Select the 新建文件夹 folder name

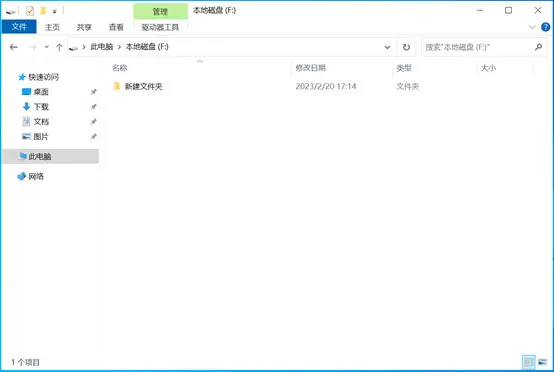[x=143, y=86]
